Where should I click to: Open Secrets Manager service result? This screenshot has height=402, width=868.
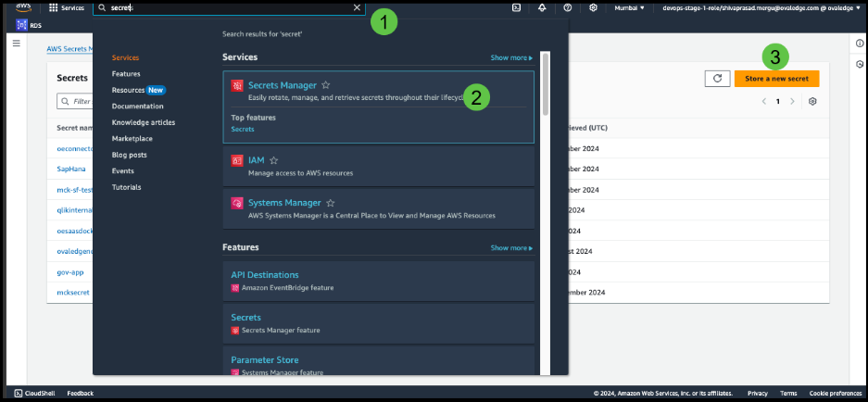coord(282,85)
